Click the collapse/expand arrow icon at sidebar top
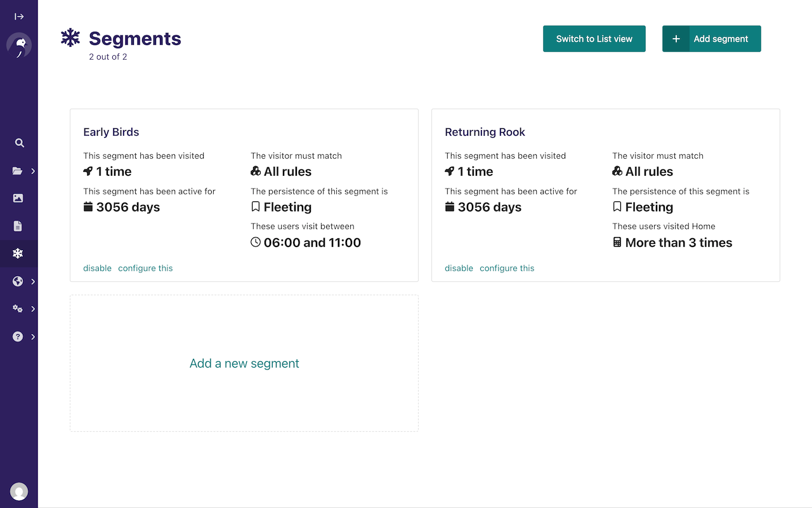 tap(19, 16)
